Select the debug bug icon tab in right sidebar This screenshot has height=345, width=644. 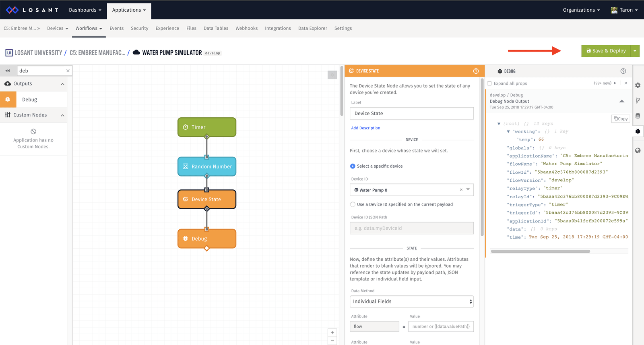pyautogui.click(x=638, y=131)
